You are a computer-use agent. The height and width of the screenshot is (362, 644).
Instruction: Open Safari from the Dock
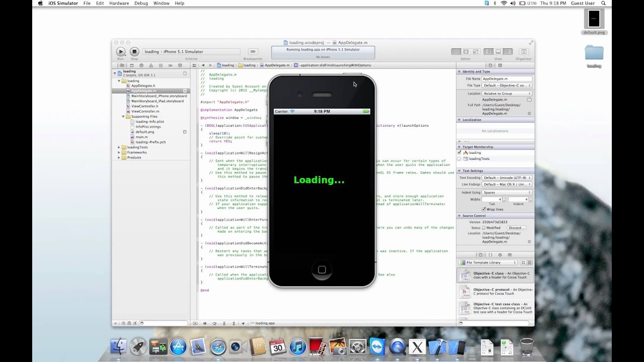click(218, 347)
